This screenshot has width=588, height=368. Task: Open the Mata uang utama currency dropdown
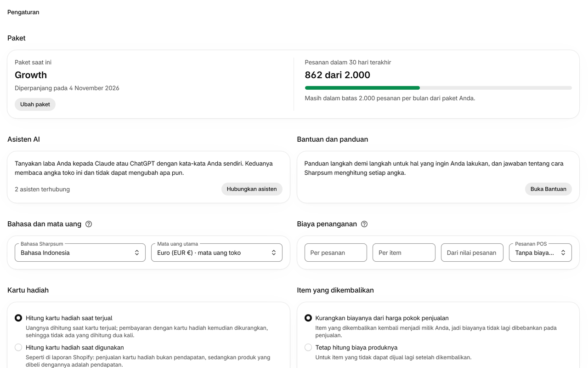click(217, 253)
